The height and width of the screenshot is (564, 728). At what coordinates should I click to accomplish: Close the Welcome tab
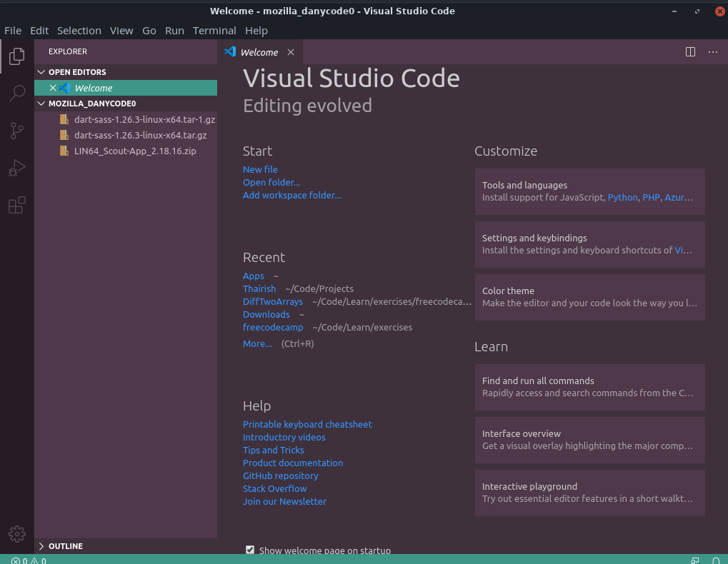[291, 52]
